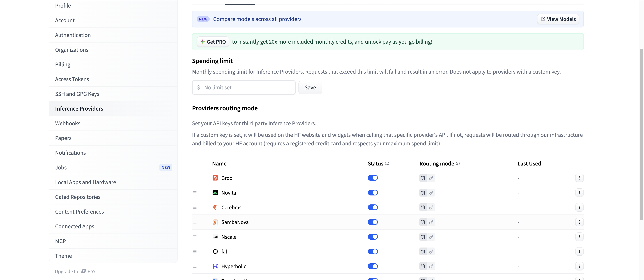Screen dimensions: 644x280
Task: Click the View Models button
Action: 558,19
